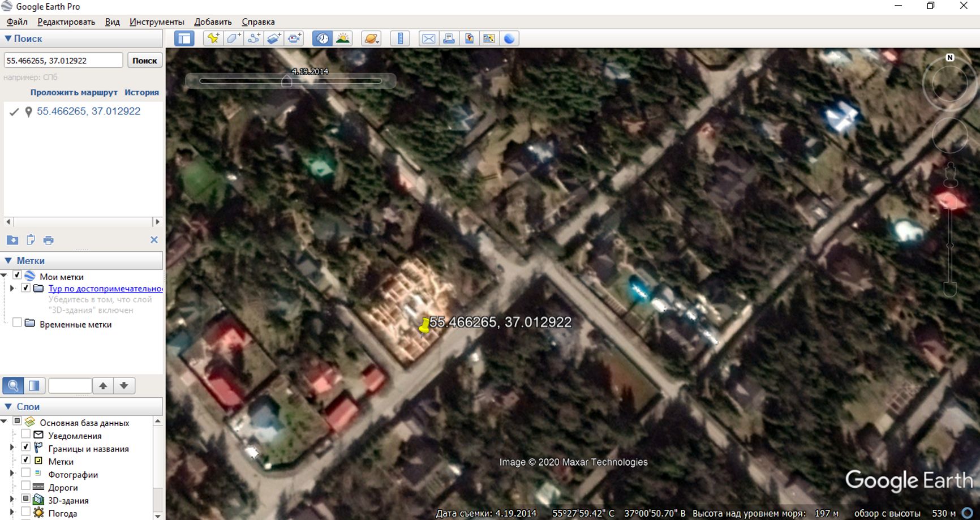
Task: Expand the Границы и названия tree node
Action: (12, 448)
